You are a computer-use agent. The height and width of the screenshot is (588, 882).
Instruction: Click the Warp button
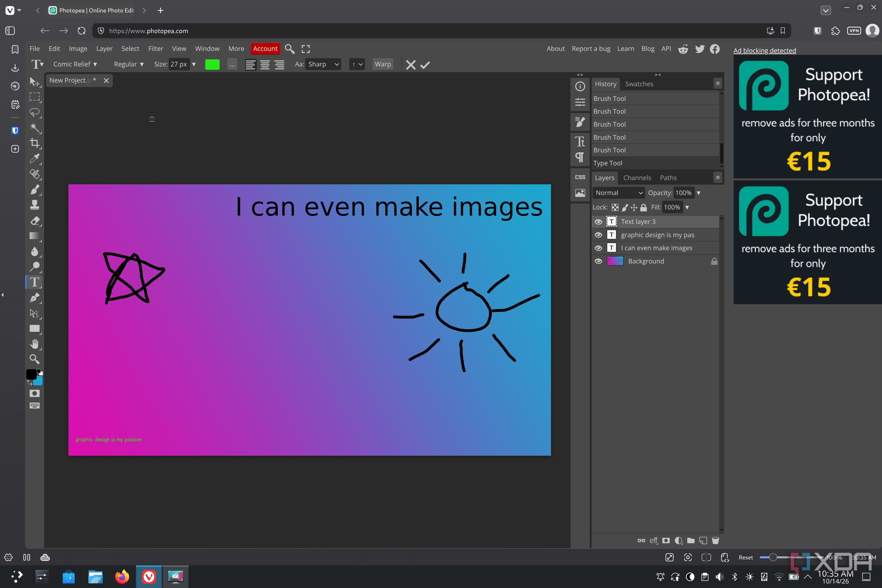click(382, 64)
